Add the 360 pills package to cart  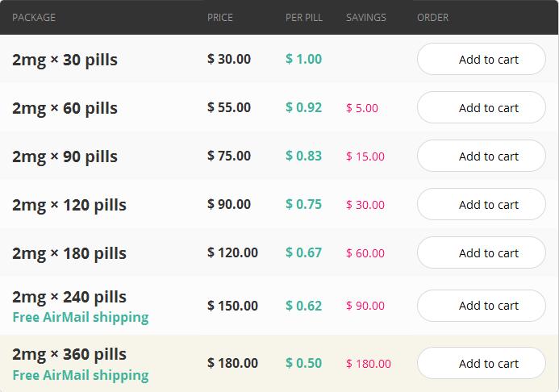[482, 364]
